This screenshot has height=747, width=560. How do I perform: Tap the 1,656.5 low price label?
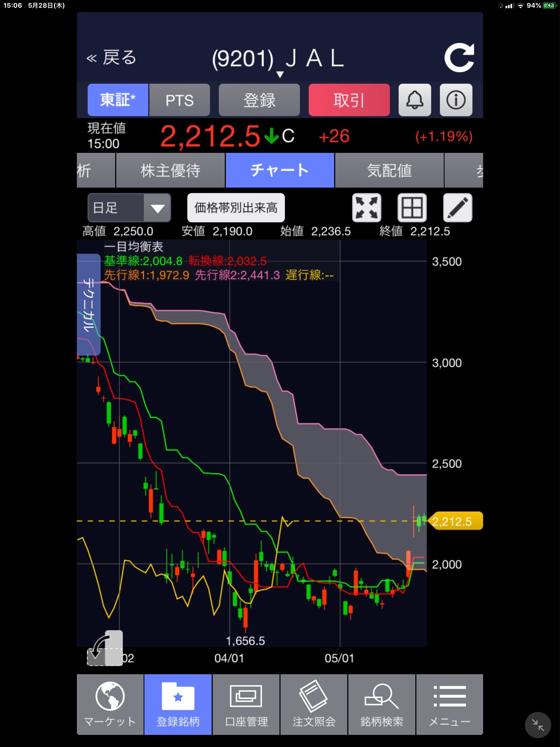(x=245, y=641)
